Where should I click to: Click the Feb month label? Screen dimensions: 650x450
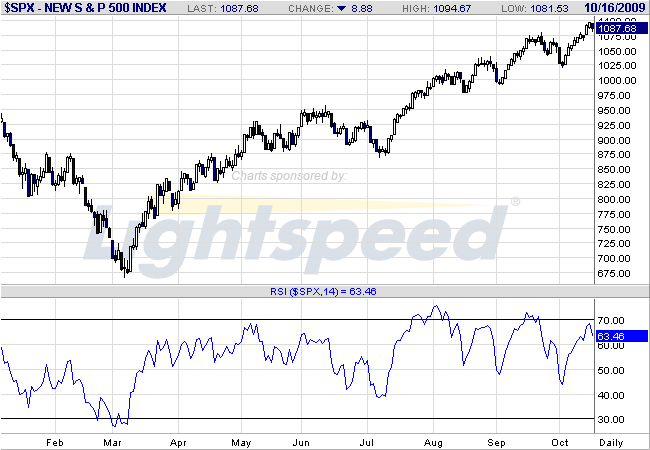(x=55, y=443)
